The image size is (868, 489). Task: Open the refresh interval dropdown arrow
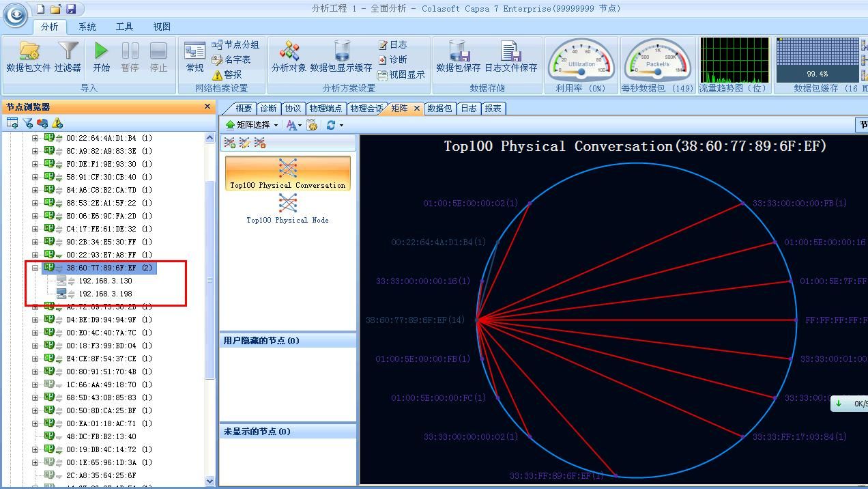pos(341,125)
